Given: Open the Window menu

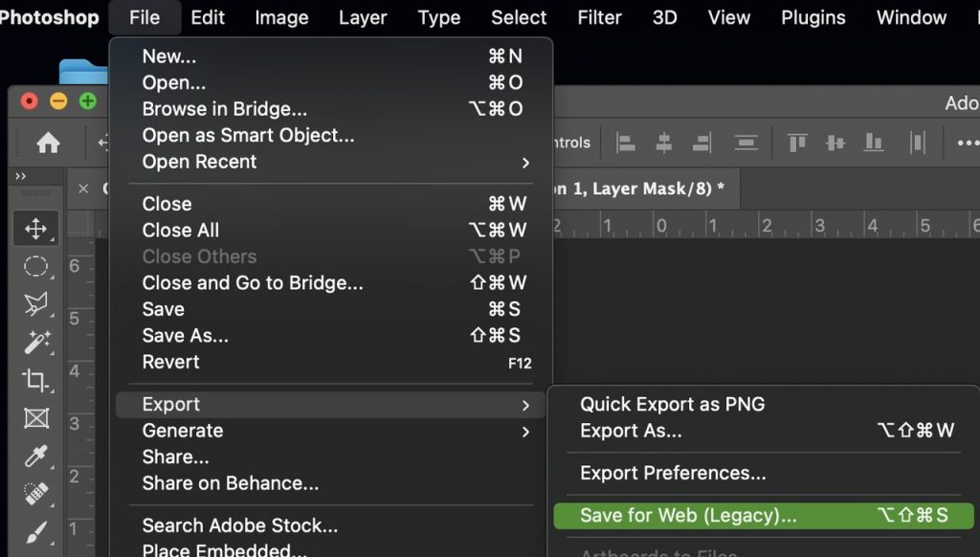Looking at the screenshot, I should tap(911, 17).
